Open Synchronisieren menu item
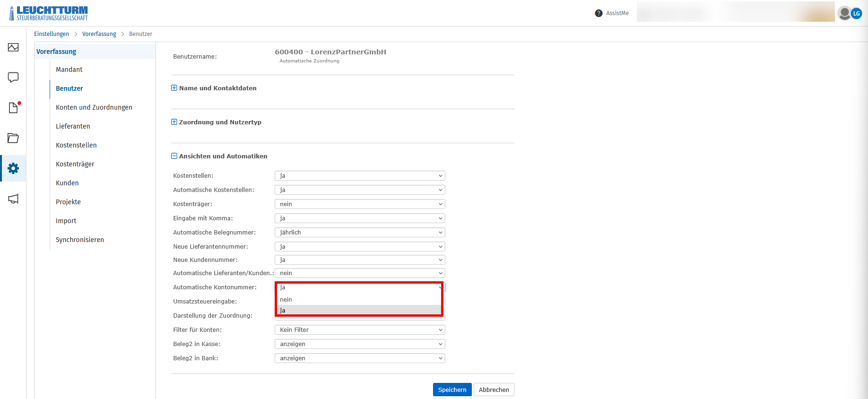The width and height of the screenshot is (868, 399). click(80, 240)
